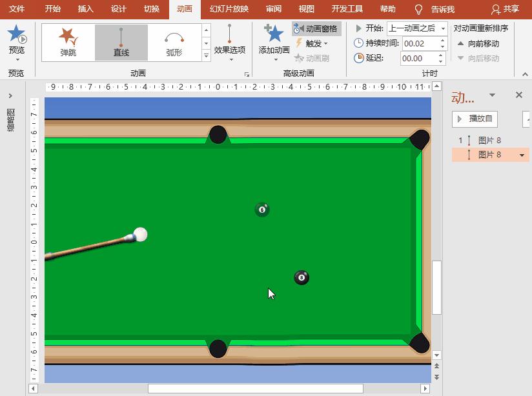Expand dropdown on selected 图片 8 animation
The width and height of the screenshot is (532, 396).
click(x=522, y=155)
